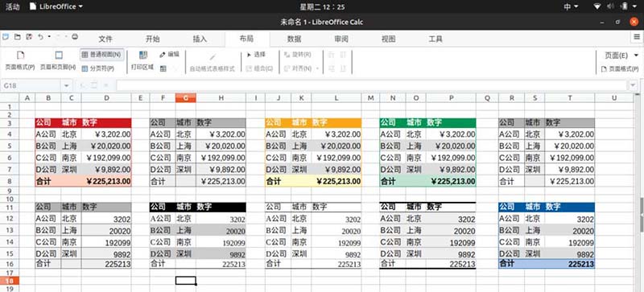Switch to the 文件 tab
This screenshot has width=644, height=292.
[105, 39]
